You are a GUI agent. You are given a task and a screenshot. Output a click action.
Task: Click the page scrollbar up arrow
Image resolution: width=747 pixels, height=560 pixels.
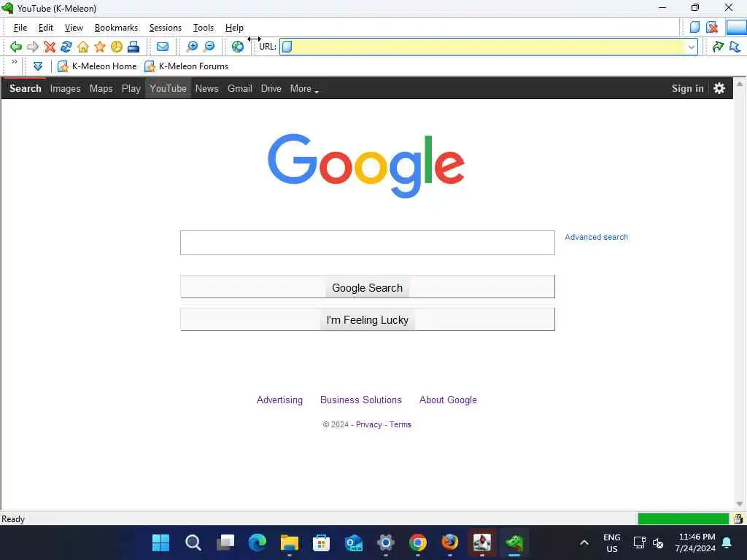(x=740, y=84)
